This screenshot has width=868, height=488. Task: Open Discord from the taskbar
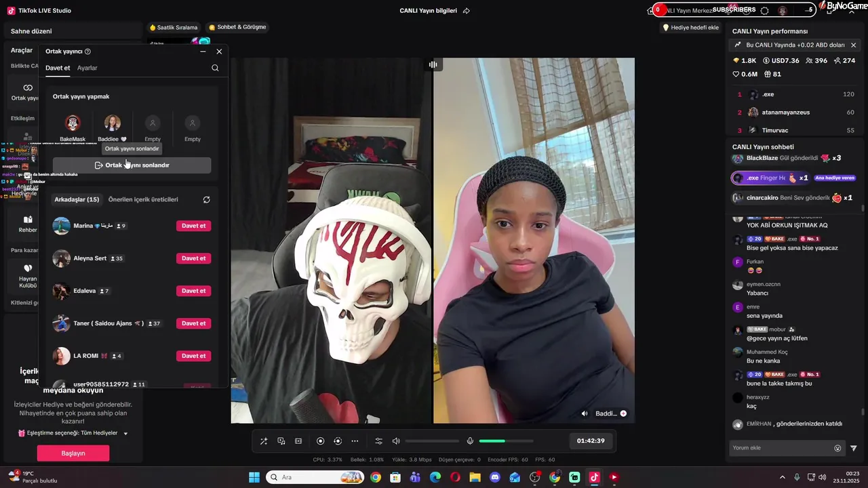494,477
